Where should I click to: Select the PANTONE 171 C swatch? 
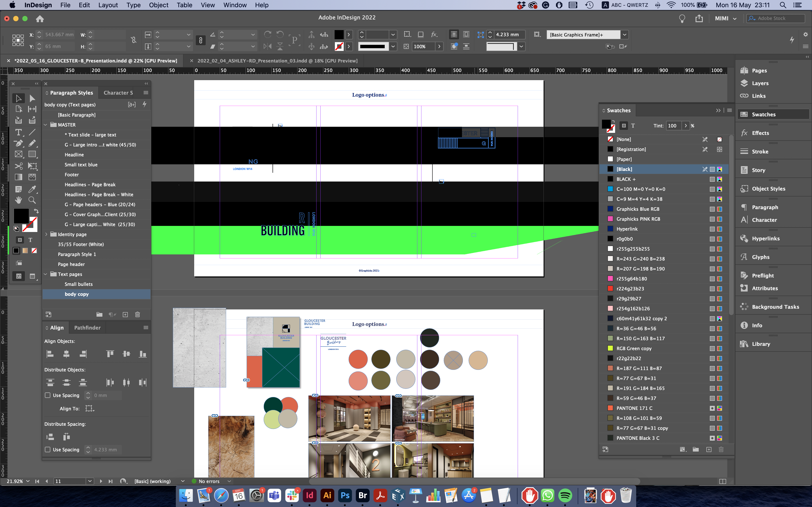coord(634,408)
